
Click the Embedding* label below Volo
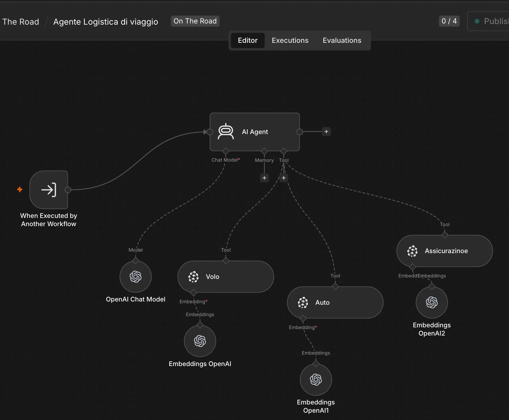click(193, 302)
